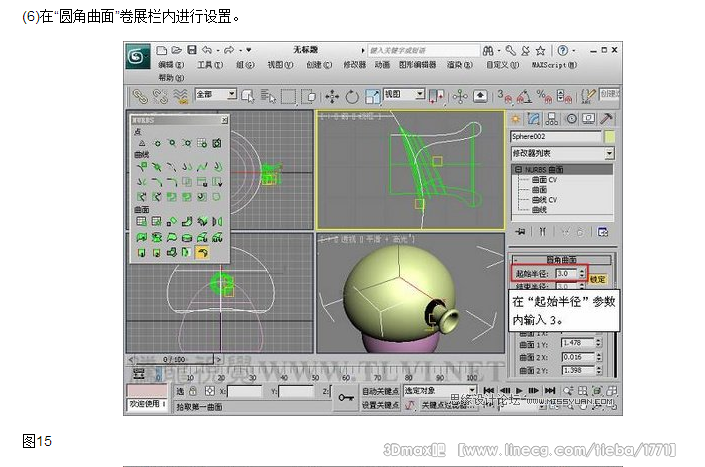Image resolution: width=705 pixels, height=467 pixels.
Task: Open a file using the folder icon
Action: tap(176, 50)
